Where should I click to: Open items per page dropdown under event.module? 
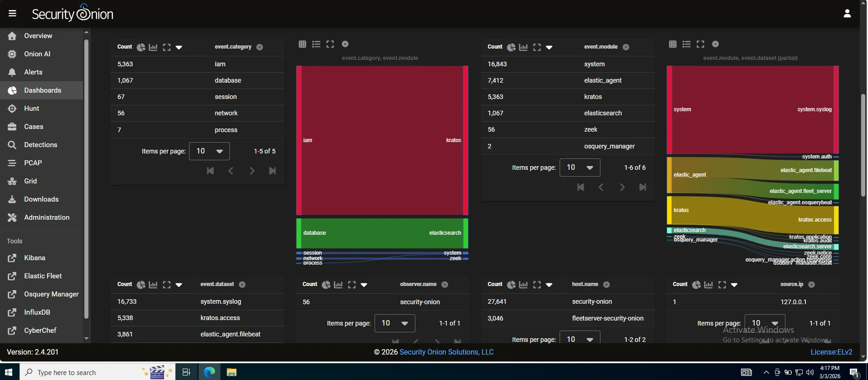pos(580,168)
